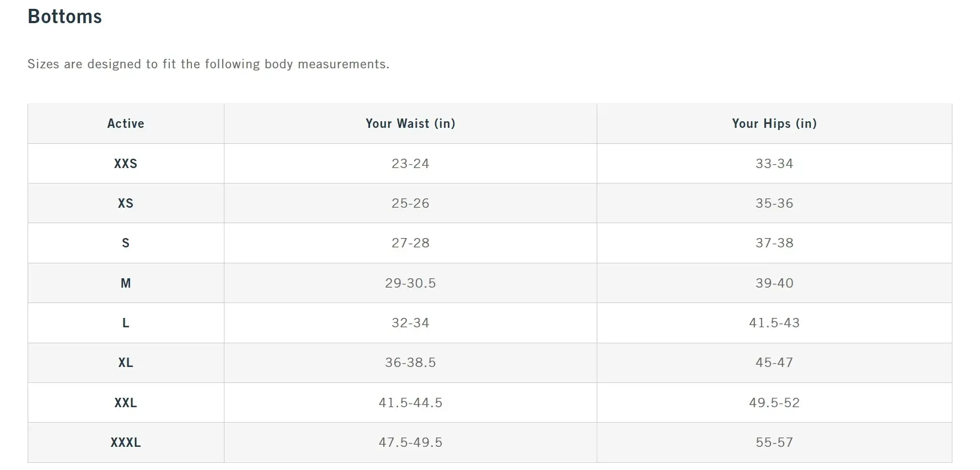Click the XL size label

click(x=126, y=363)
